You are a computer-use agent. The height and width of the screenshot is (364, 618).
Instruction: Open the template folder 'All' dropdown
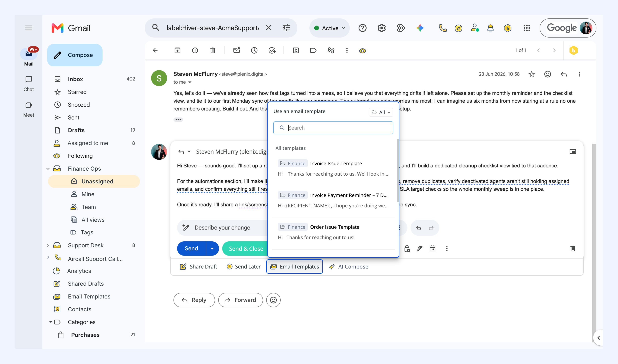381,112
